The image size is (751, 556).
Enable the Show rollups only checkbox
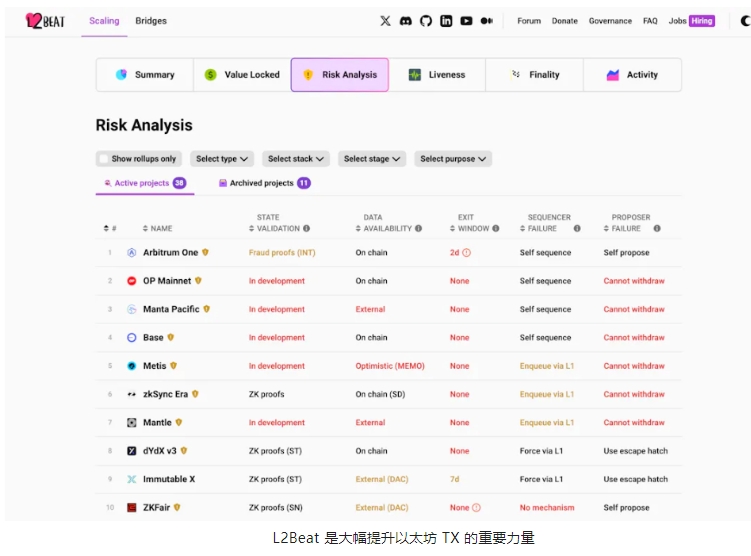(103, 159)
